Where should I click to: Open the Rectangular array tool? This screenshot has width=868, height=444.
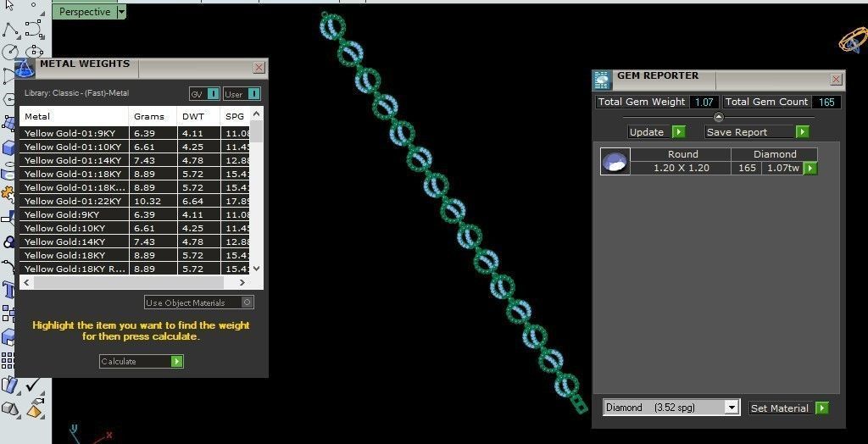[7, 360]
